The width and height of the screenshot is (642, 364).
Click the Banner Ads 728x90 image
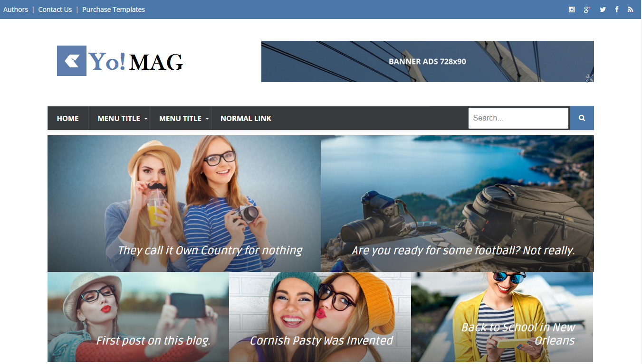coord(427,61)
